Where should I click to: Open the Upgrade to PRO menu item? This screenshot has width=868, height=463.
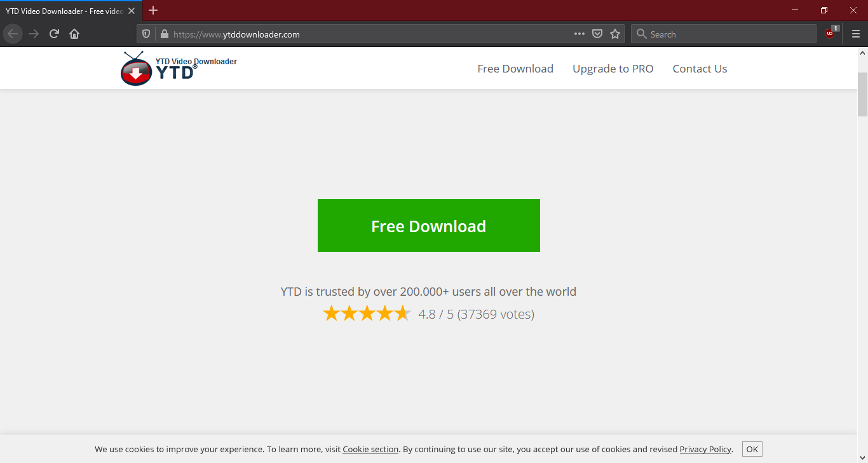(x=613, y=68)
